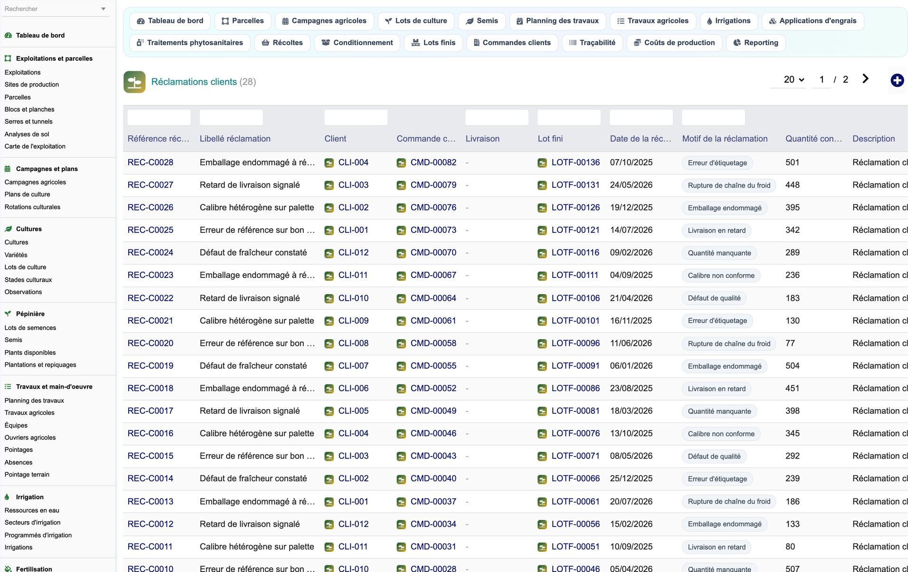Screen dimensions: 924x572
Task: Switch to the Récoltes tab
Action: click(282, 43)
